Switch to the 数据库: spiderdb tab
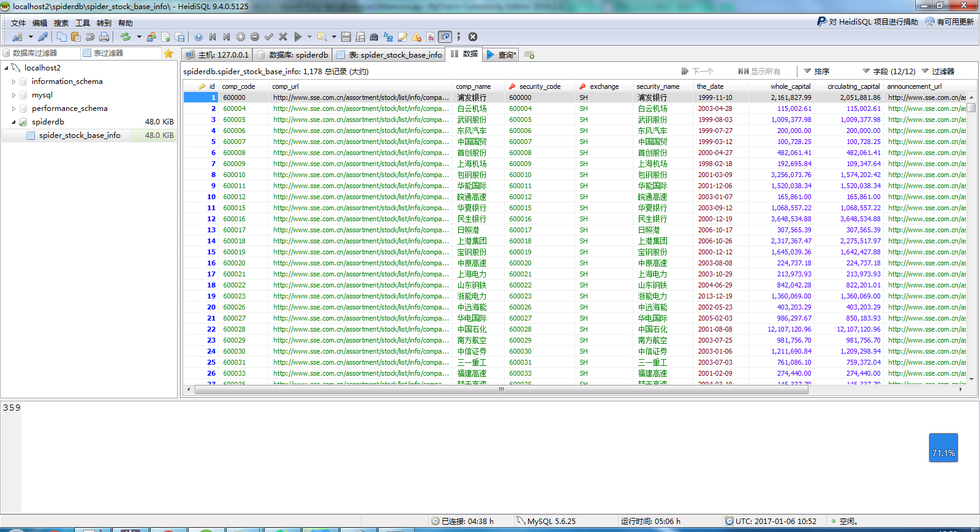The height and width of the screenshot is (532, 980). 293,55
